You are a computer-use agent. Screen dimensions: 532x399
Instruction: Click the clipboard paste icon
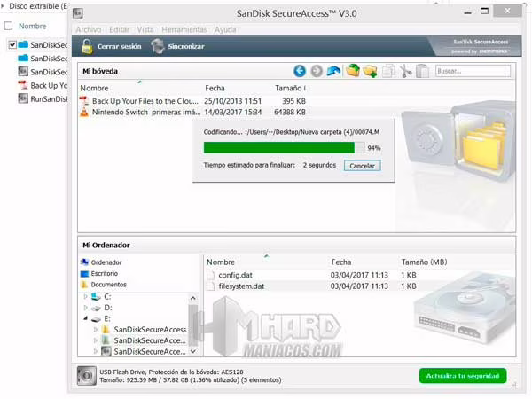(422, 71)
